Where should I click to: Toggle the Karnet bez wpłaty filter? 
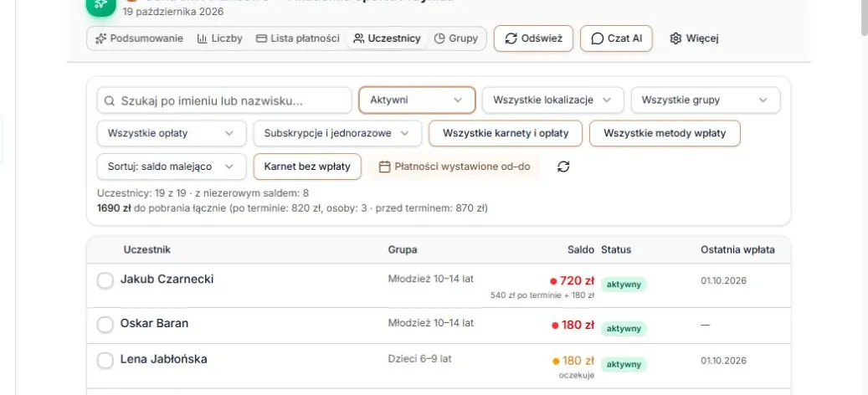[x=307, y=167]
